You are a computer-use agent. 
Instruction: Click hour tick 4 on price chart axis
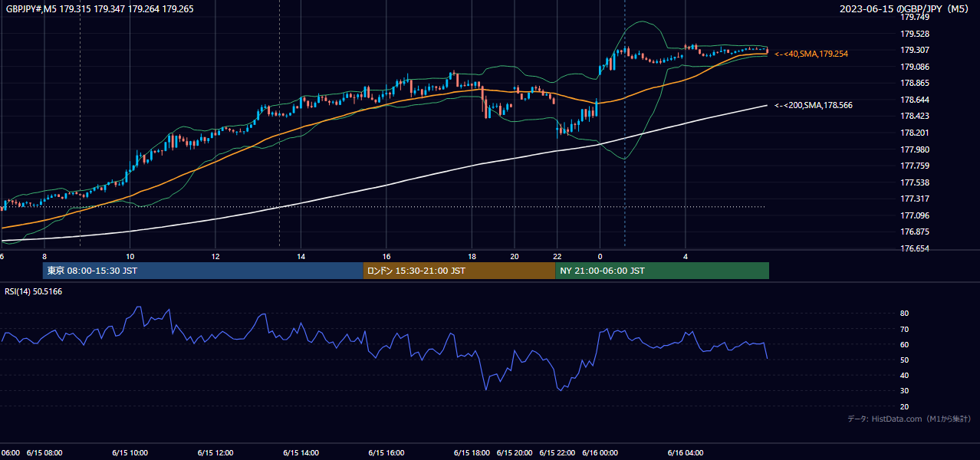coord(686,257)
